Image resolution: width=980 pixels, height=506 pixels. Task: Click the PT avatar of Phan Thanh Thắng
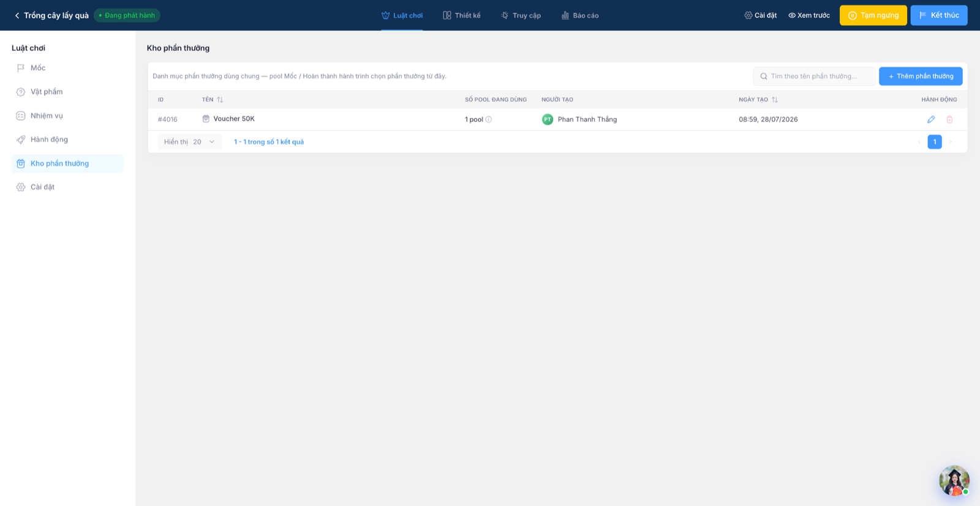[x=548, y=119]
